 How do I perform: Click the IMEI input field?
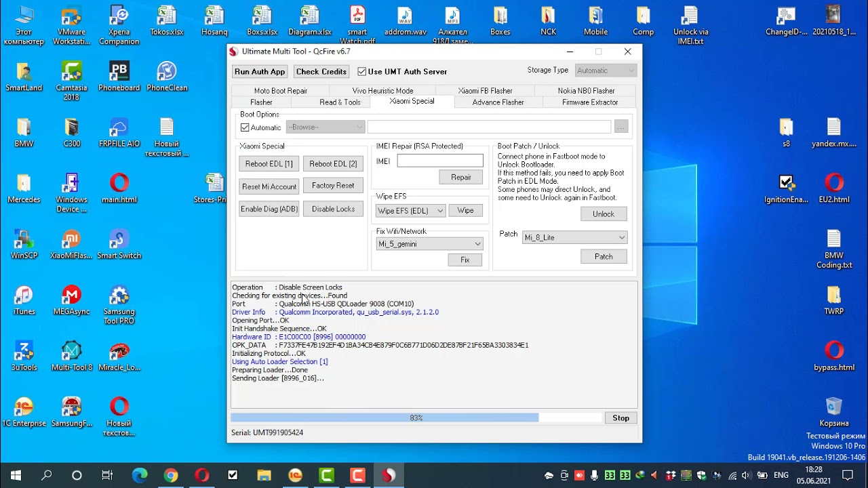click(440, 161)
